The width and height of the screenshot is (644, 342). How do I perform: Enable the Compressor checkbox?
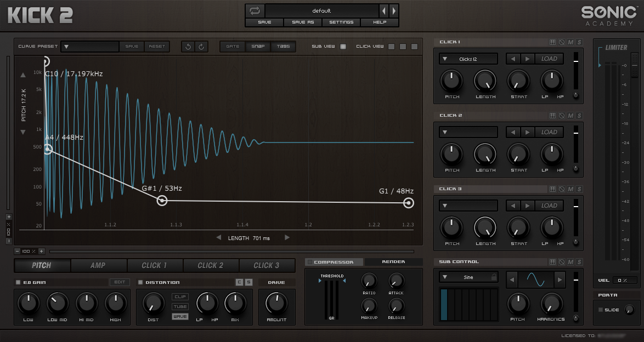(310, 262)
